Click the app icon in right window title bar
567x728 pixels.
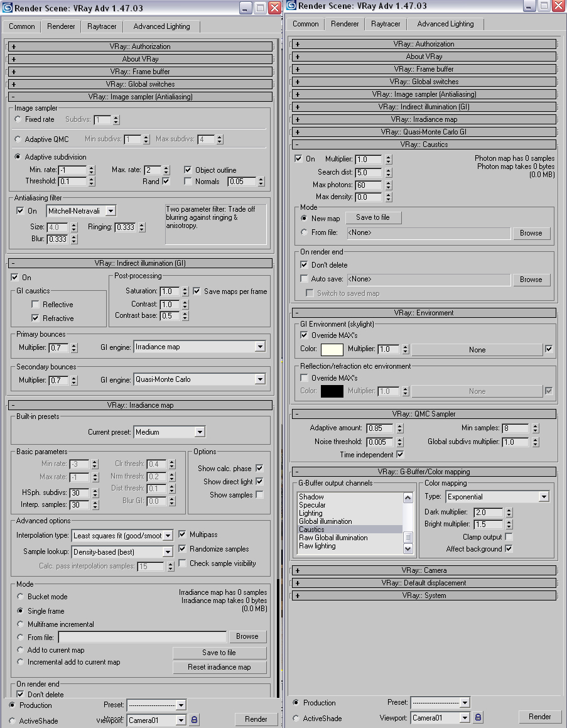pyautogui.click(x=291, y=5)
